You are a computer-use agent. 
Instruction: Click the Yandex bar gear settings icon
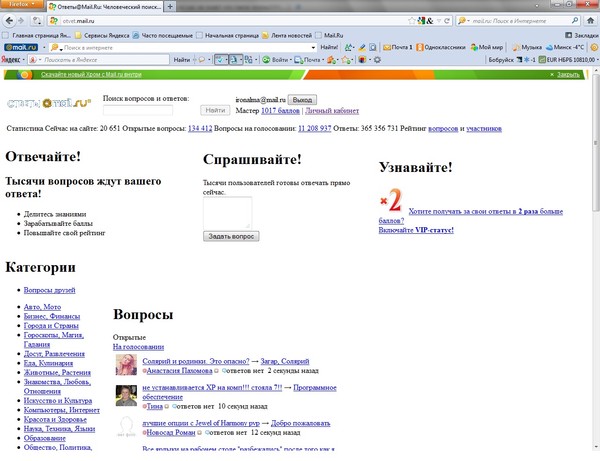pyautogui.click(x=377, y=60)
